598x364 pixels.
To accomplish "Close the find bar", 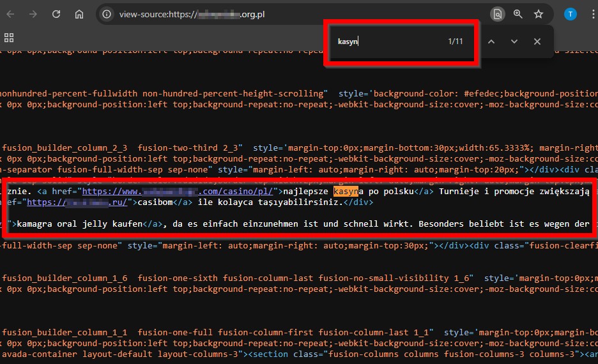I will pos(537,42).
